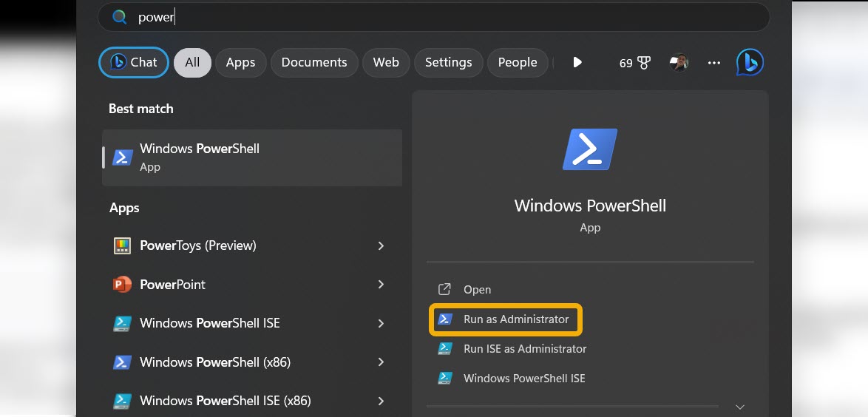Click PowerShell icon in best match
This screenshot has height=417, width=868.
pos(122,157)
